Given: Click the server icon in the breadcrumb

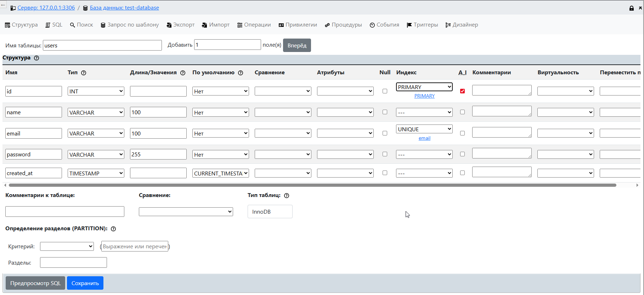Looking at the screenshot, I should [x=13, y=8].
